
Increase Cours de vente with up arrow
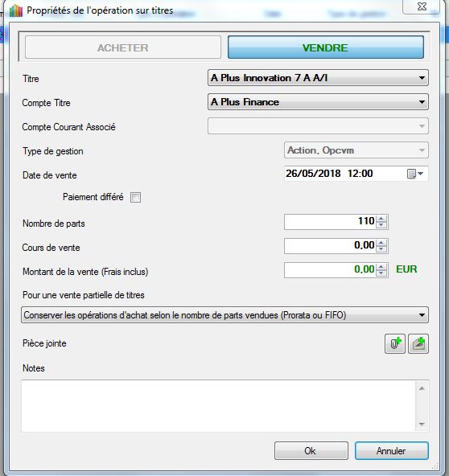click(x=381, y=242)
